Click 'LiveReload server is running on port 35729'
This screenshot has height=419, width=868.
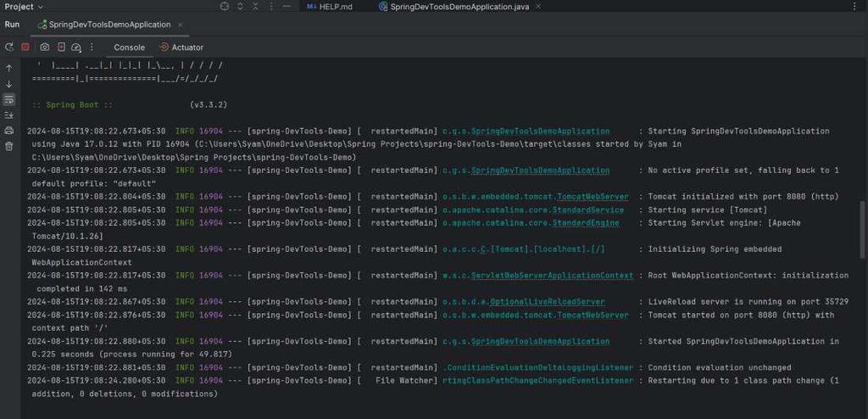(x=748, y=302)
